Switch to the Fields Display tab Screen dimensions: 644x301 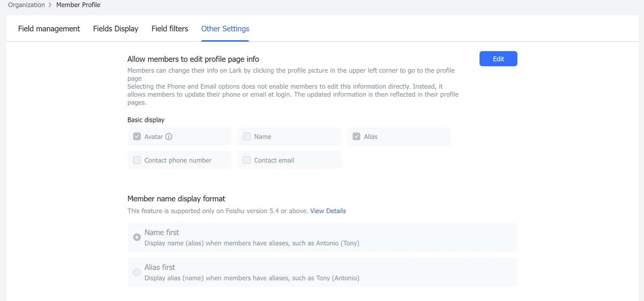point(116,29)
